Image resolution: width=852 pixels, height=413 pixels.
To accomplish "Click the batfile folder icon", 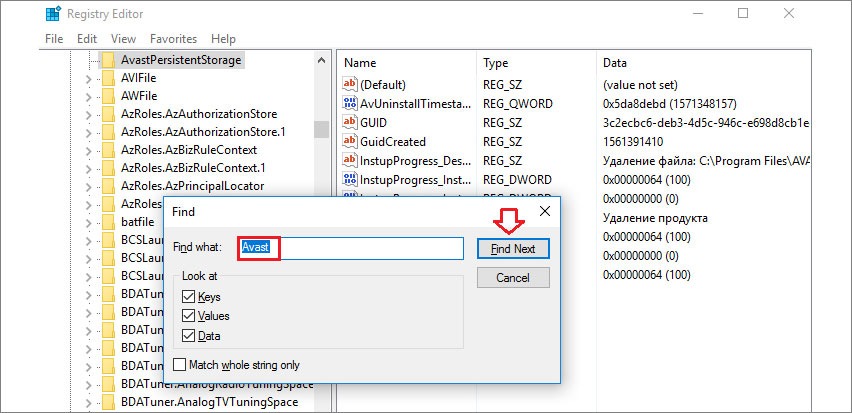I will 109,222.
